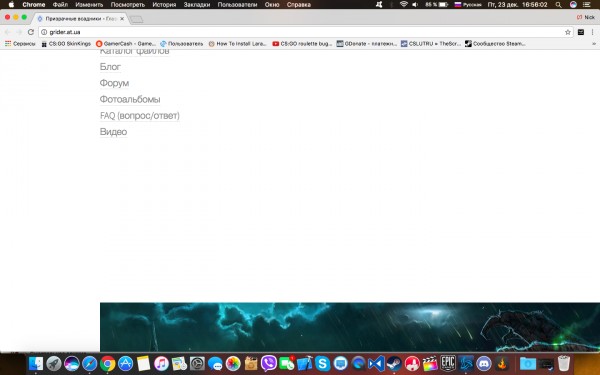Image resolution: width=600 pixels, height=375 pixels.
Task: Open Discord from the dock
Action: pyautogui.click(x=484, y=363)
